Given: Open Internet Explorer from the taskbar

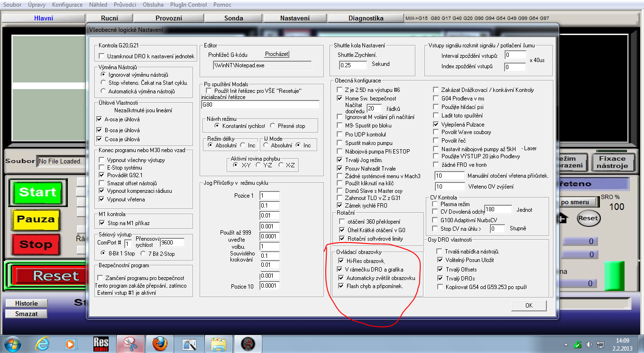Looking at the screenshot, I should [43, 343].
